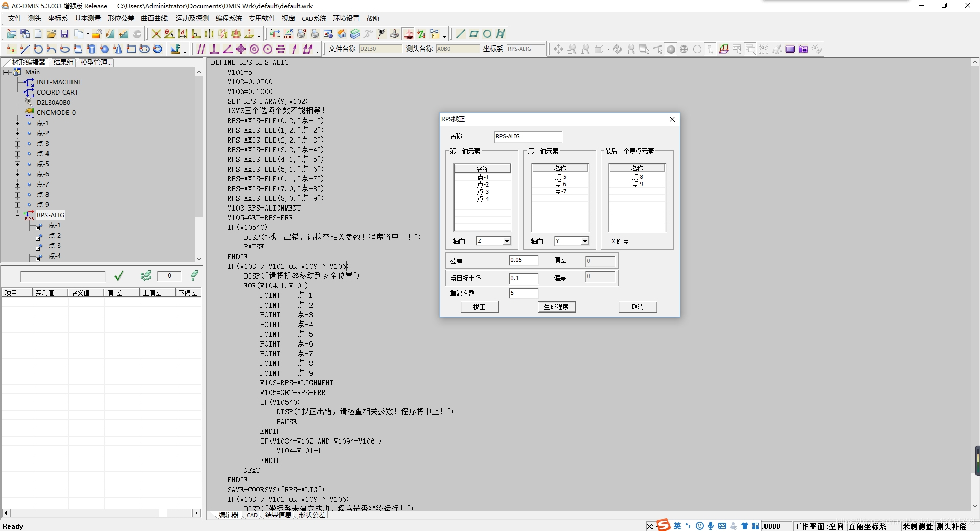The width and height of the screenshot is (980, 531).
Task: Click the solid shaded sphere view icon
Action: coord(671,49)
